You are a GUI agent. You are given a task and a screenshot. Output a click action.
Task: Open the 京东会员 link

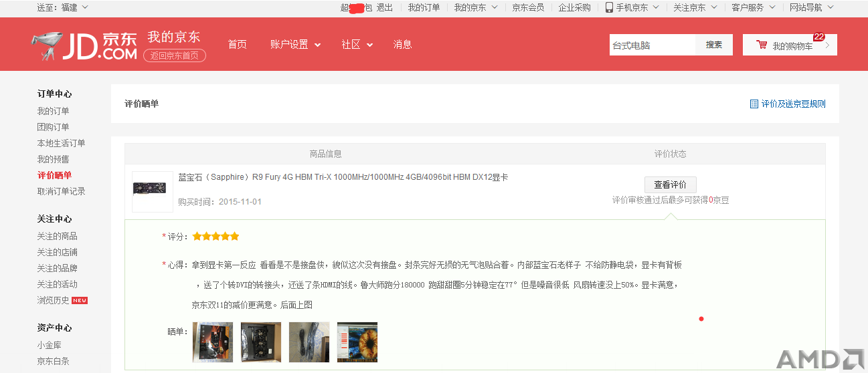[528, 7]
